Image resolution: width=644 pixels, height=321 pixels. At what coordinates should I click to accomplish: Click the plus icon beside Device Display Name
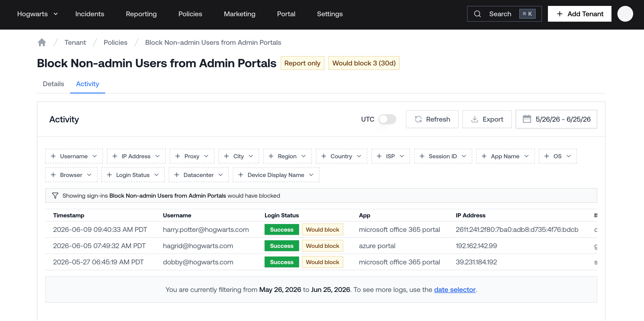point(240,175)
